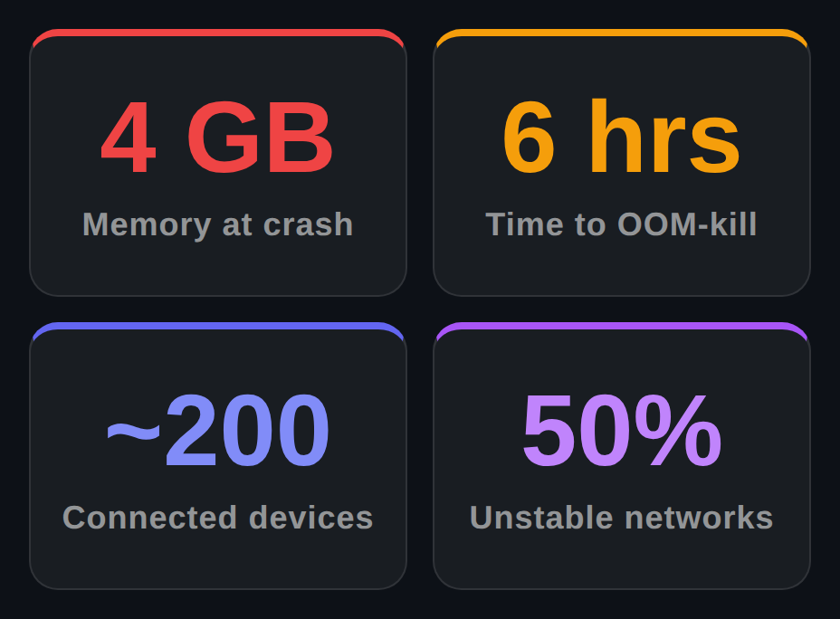Image resolution: width=840 pixels, height=619 pixels.
Task: Open the Connected devices card
Action: (217, 456)
